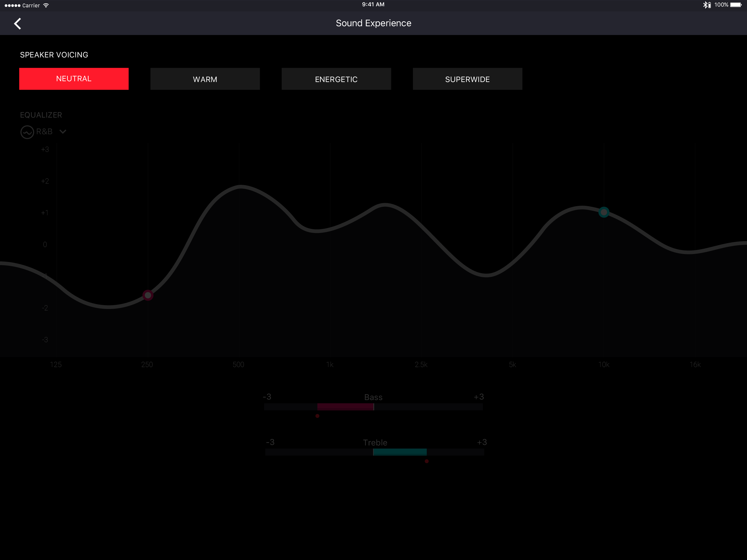Switch voicing to WARM
The height and width of the screenshot is (560, 747).
(x=205, y=79)
